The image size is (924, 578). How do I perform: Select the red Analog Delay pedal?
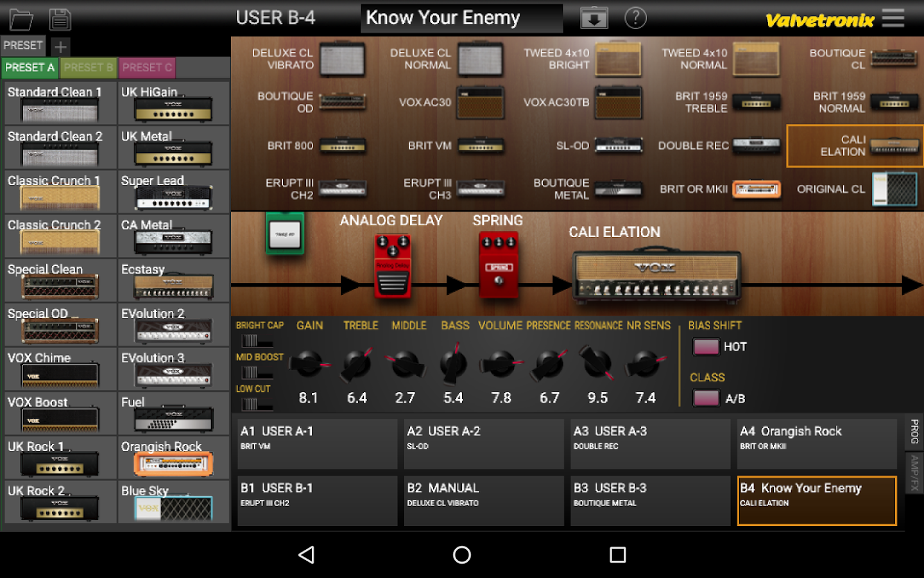[392, 266]
